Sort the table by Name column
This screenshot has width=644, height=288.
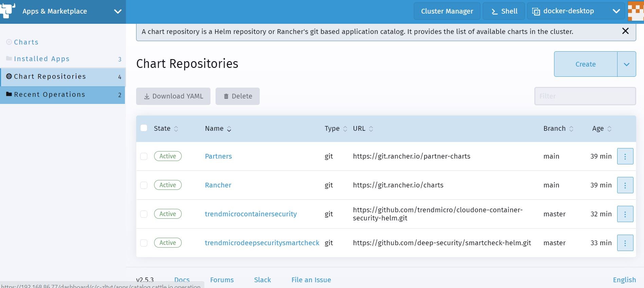click(218, 129)
